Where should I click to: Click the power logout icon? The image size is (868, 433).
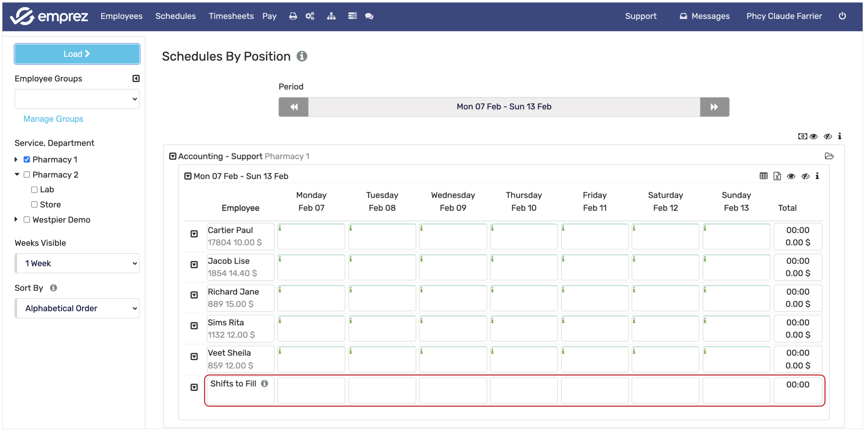pyautogui.click(x=842, y=16)
